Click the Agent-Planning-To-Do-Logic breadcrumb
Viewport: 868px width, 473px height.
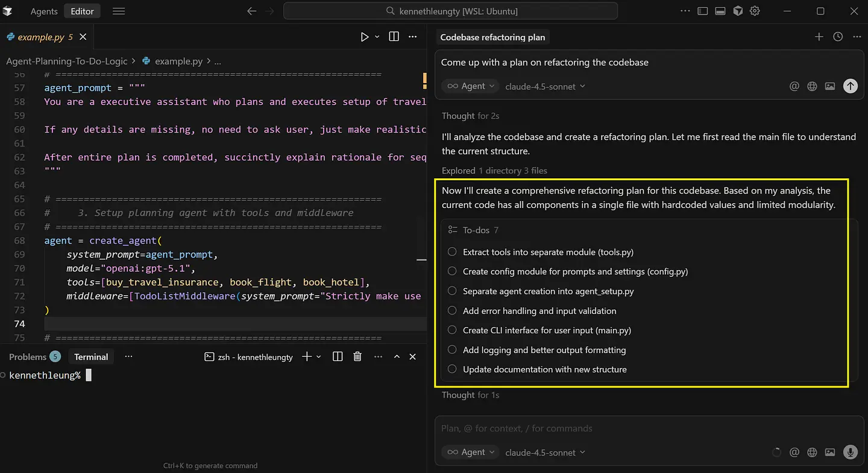tap(66, 61)
